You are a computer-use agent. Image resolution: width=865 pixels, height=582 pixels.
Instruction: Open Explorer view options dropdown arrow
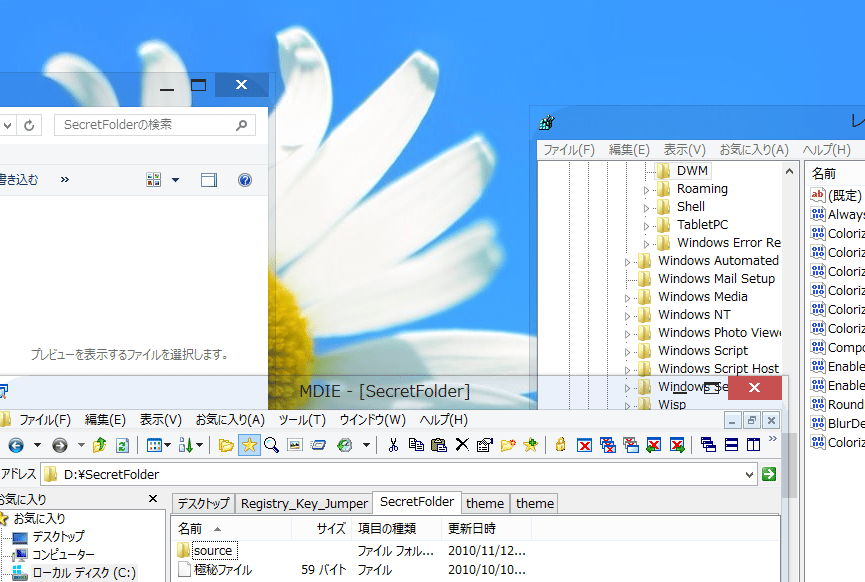[x=175, y=180]
